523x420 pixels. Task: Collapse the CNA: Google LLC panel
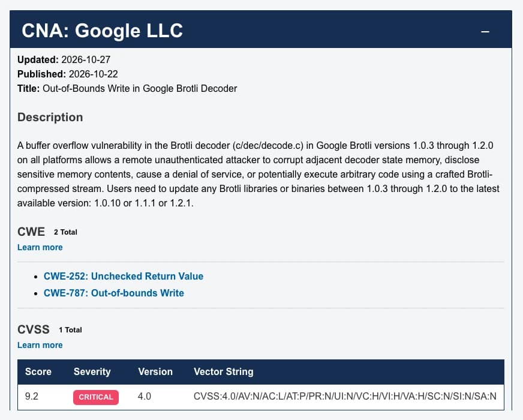(485, 31)
